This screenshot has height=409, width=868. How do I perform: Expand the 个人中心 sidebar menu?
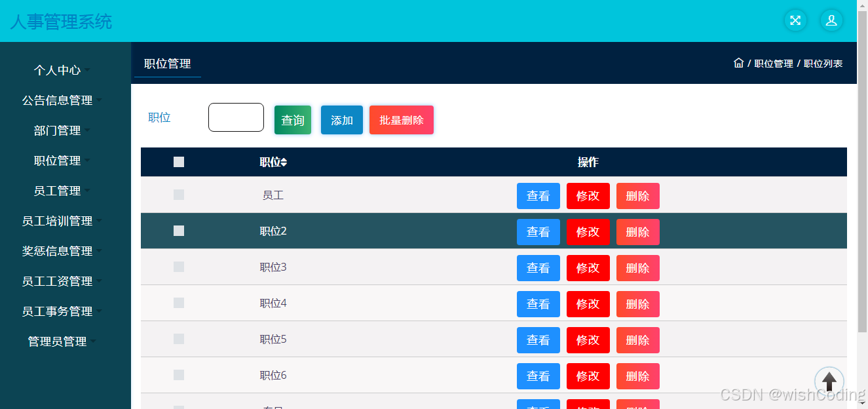coord(62,70)
